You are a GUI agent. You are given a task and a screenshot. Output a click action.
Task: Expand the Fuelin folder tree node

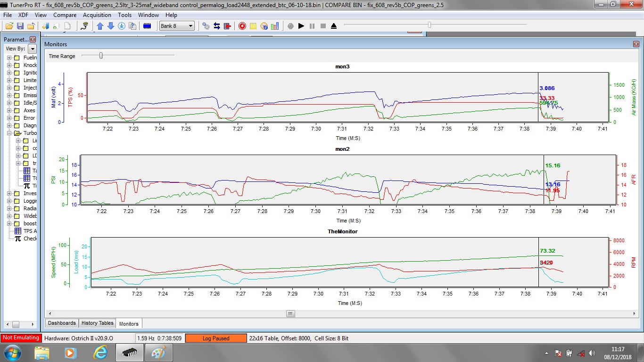(x=9, y=58)
